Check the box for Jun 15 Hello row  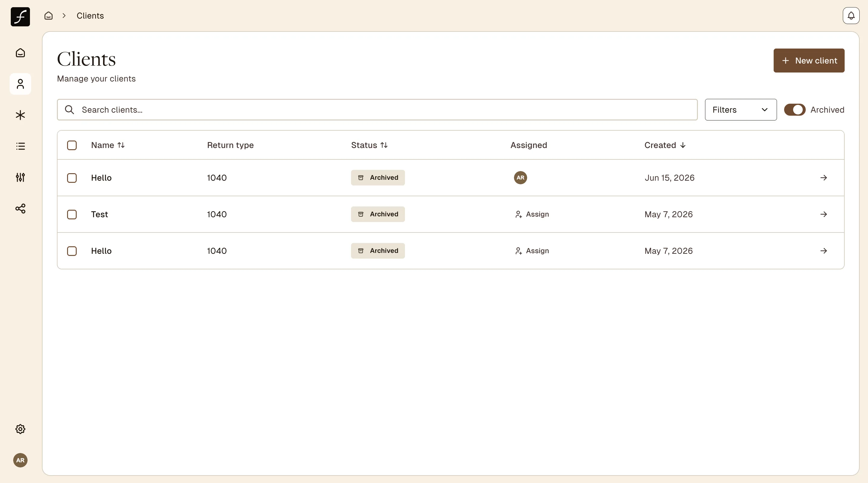72,178
